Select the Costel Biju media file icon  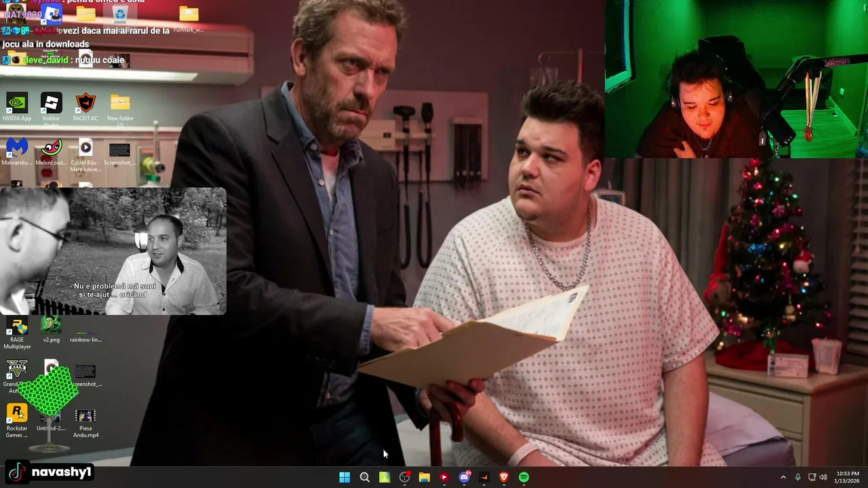(x=85, y=155)
